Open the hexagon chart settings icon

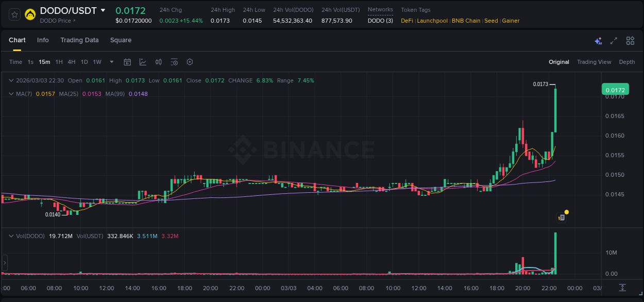click(x=190, y=62)
